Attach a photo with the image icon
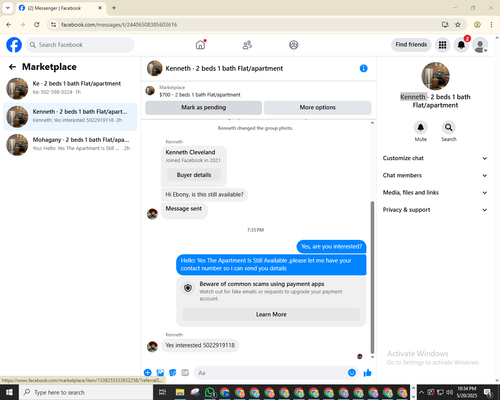This screenshot has height=400, width=500. click(x=160, y=373)
